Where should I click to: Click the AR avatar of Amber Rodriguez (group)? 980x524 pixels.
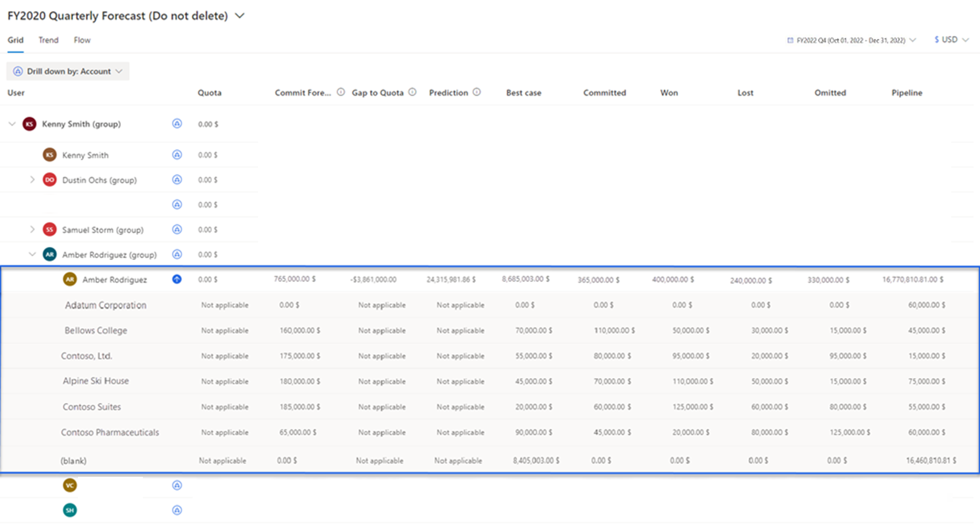click(50, 255)
